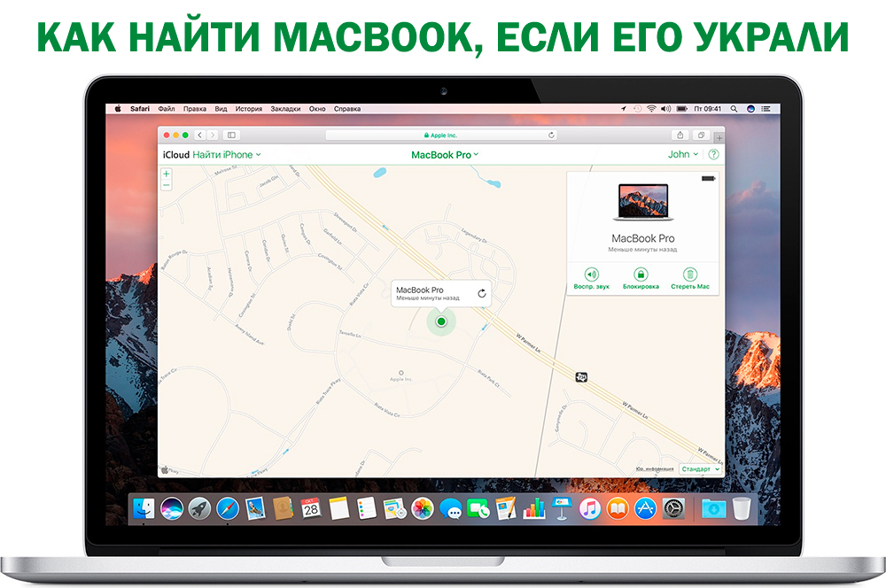Open the Окно menu
Viewport: 886px width, 588px height.
point(317,108)
